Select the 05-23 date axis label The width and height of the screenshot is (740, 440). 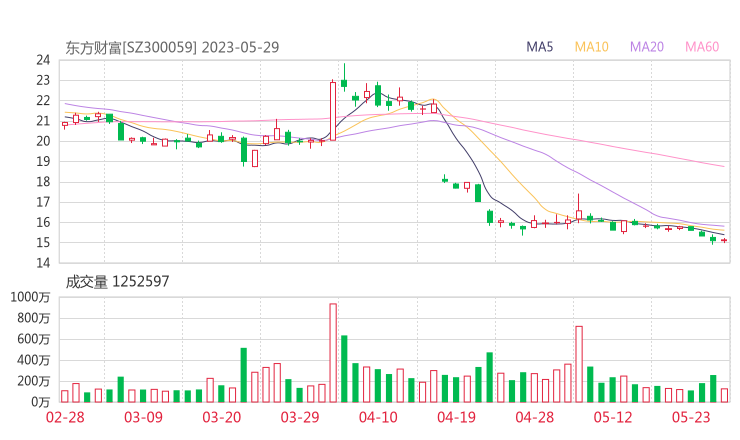click(x=692, y=418)
